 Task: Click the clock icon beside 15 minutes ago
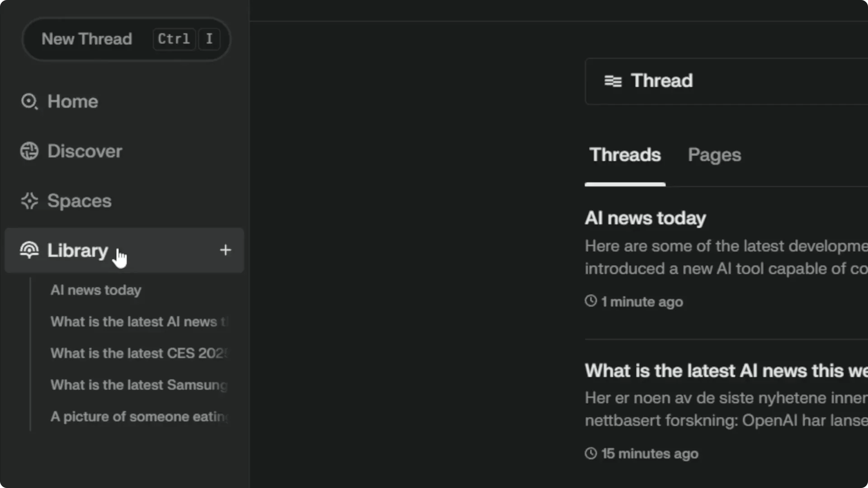(x=590, y=453)
